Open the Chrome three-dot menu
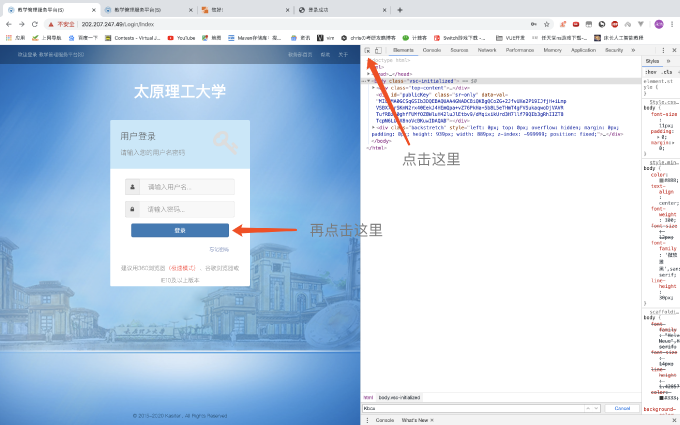 [673, 24]
